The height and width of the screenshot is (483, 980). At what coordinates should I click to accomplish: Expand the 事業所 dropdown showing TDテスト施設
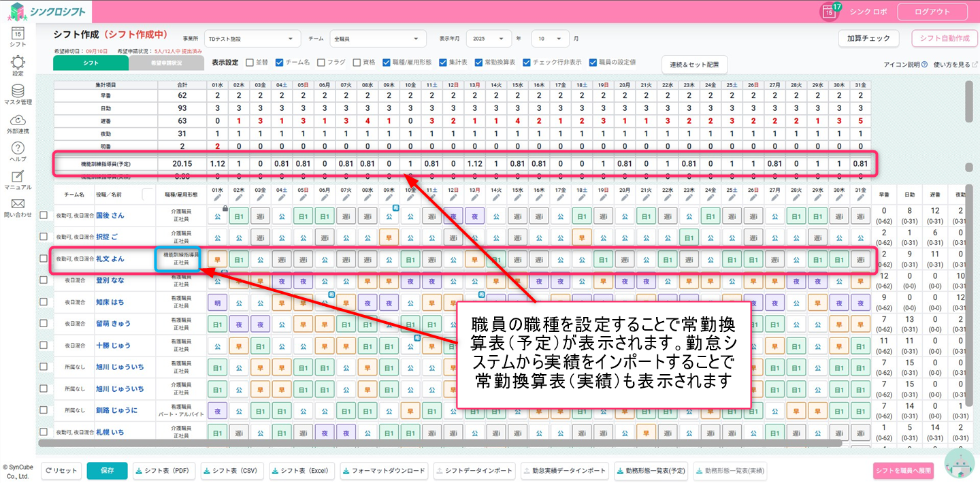[x=253, y=39]
